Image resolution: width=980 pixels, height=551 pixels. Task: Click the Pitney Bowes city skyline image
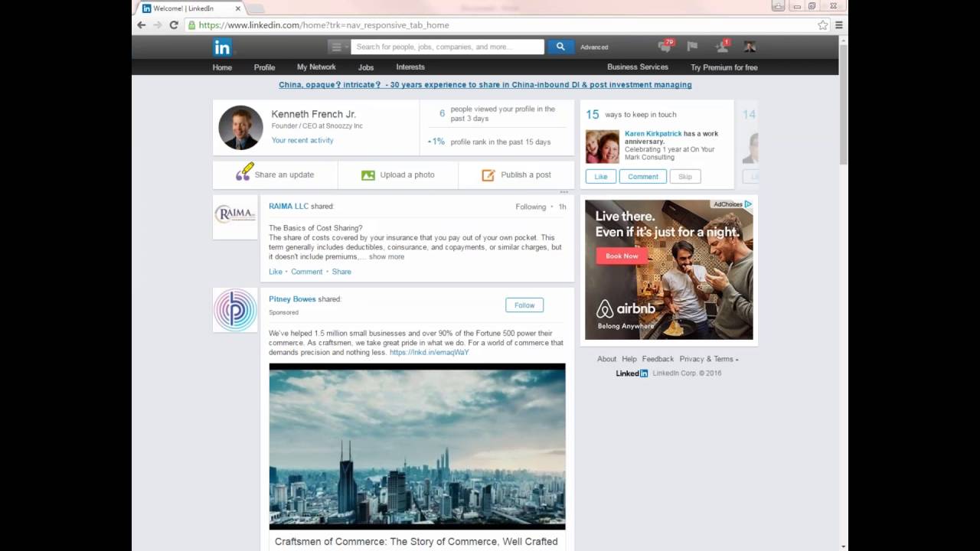(417, 446)
